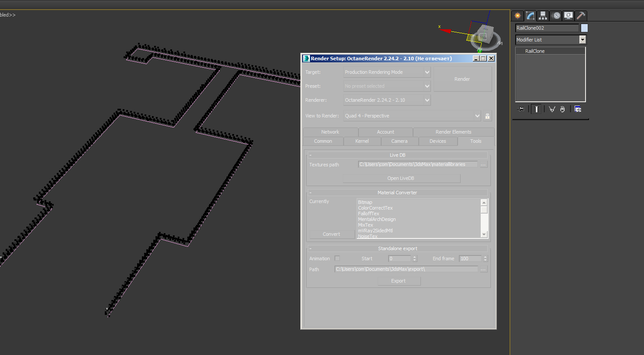
Task: Select ColorCorrectTex in converter list
Action: pos(375,208)
